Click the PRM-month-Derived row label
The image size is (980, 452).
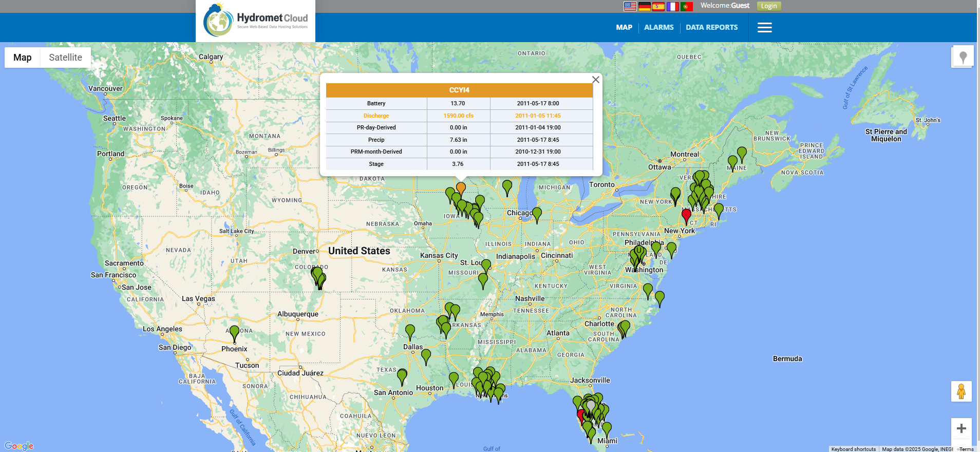point(376,152)
